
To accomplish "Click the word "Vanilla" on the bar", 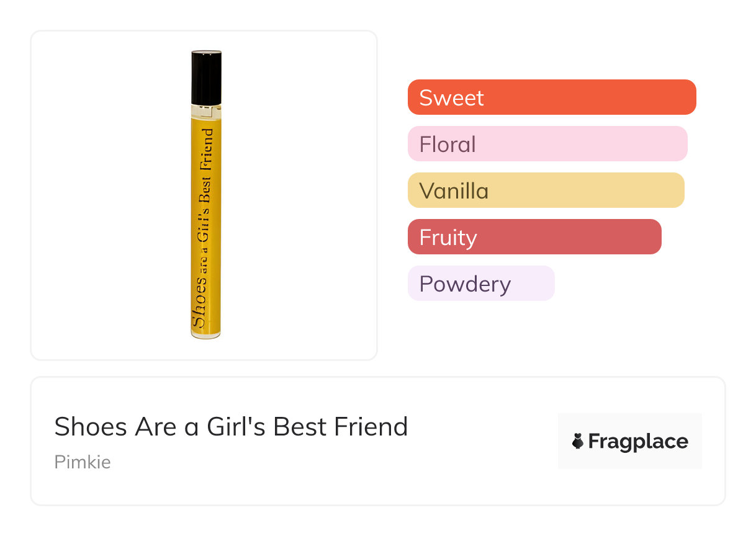I will [454, 190].
